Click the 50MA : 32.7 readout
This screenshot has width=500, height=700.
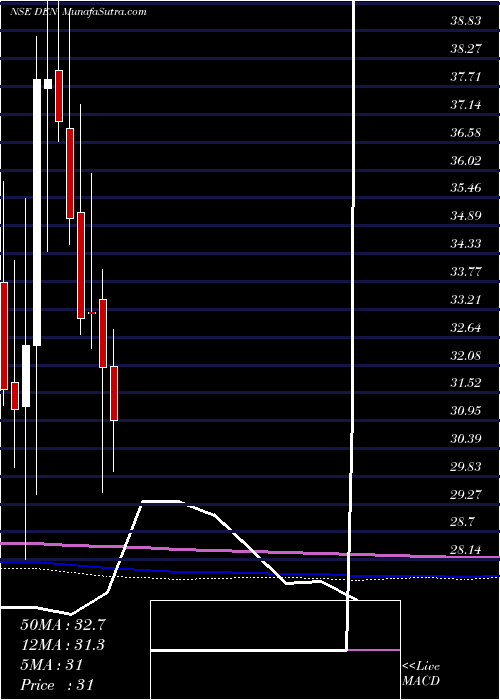click(x=62, y=625)
